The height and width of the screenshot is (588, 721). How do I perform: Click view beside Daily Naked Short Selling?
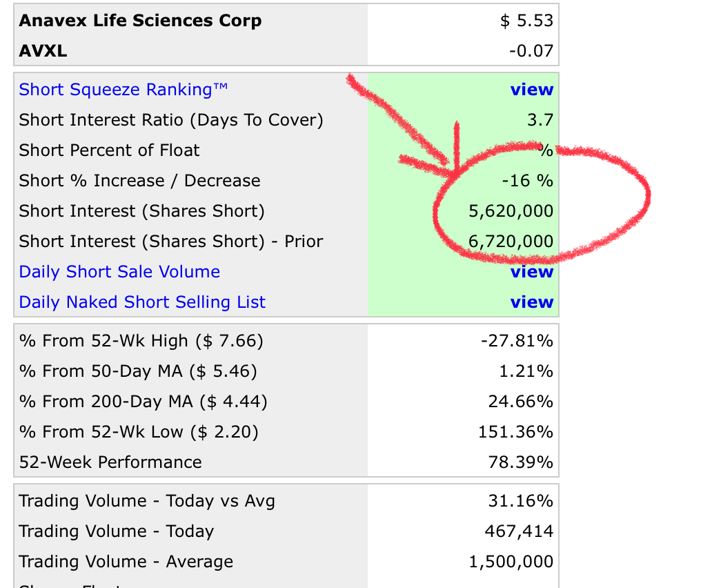coord(531,302)
